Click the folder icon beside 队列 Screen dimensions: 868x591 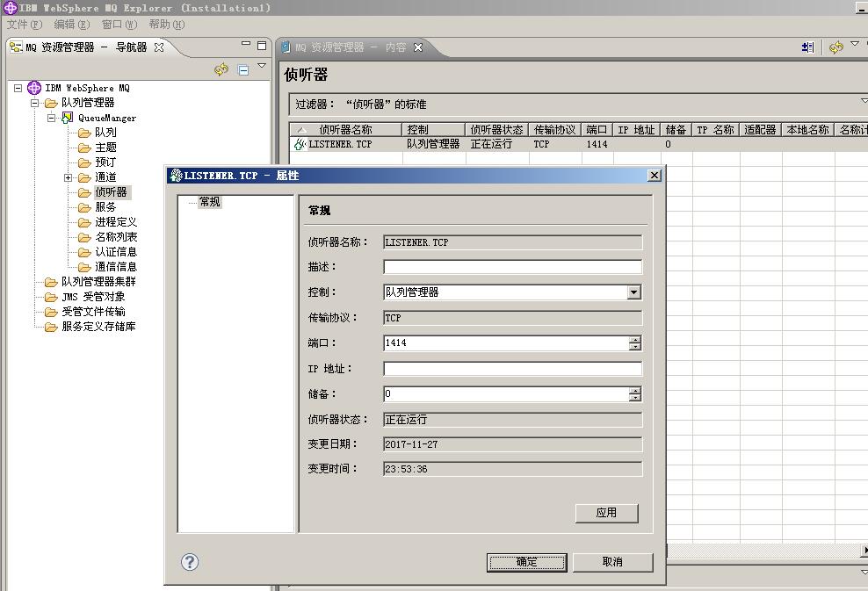pos(84,133)
